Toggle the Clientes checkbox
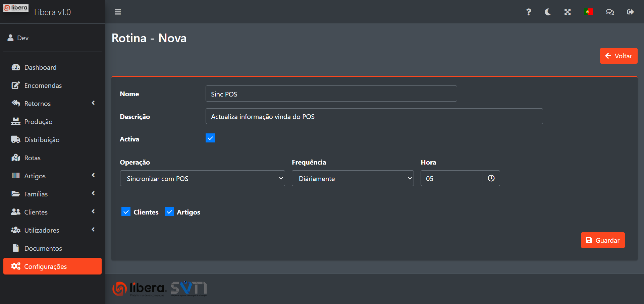The image size is (644, 304). tap(126, 212)
